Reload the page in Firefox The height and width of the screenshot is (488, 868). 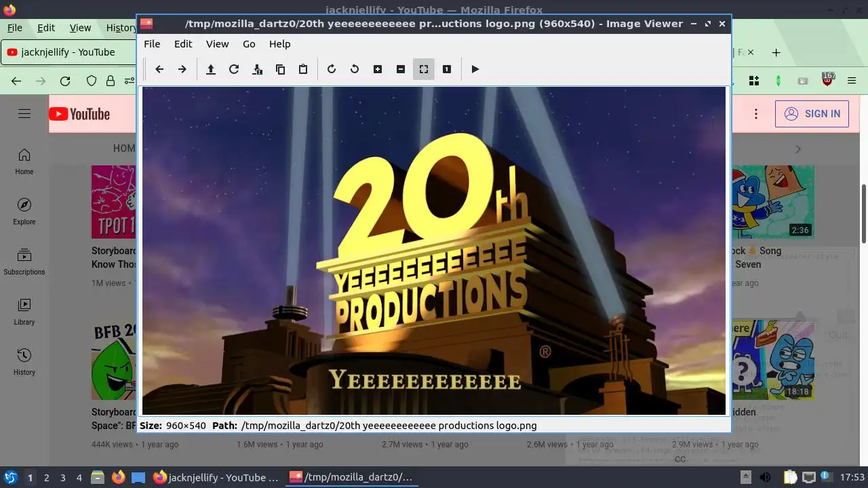65,81
